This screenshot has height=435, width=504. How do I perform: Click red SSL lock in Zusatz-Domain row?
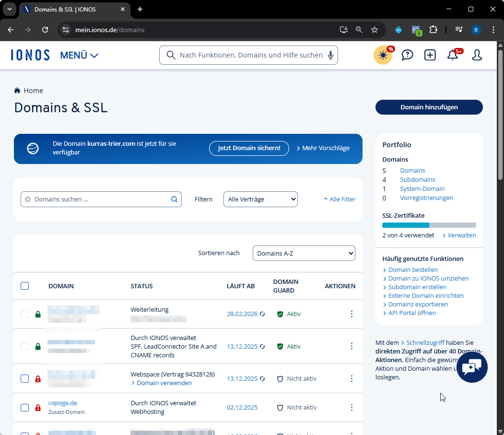[x=38, y=408]
